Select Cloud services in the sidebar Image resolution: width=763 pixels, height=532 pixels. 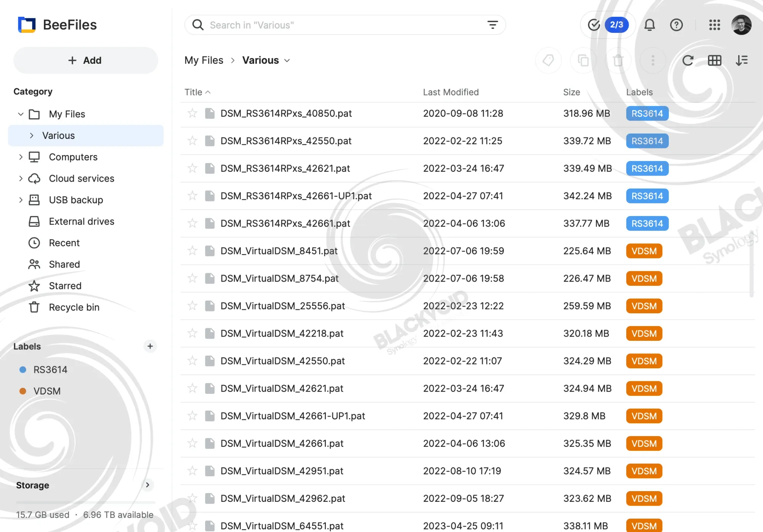click(81, 178)
